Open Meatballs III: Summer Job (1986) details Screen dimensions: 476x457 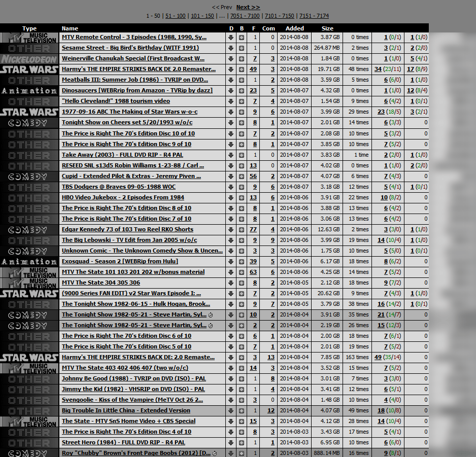click(135, 80)
